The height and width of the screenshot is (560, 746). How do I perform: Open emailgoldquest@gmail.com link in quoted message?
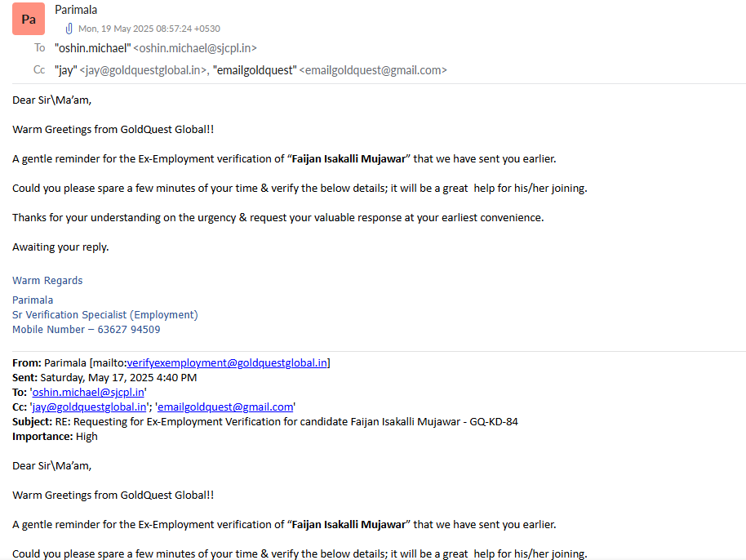(x=225, y=407)
